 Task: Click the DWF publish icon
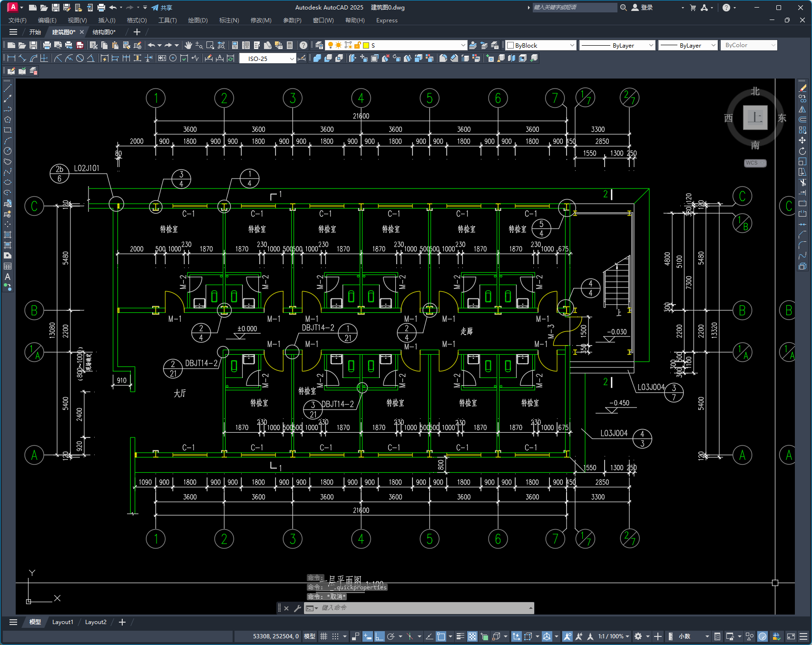[x=80, y=45]
